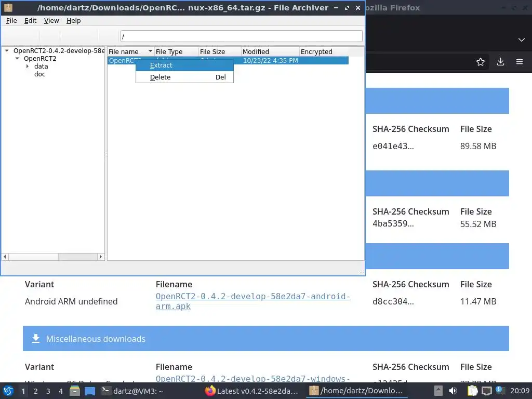Choose Delete from the context menu
Screen dimensions: 532x399
184,77
